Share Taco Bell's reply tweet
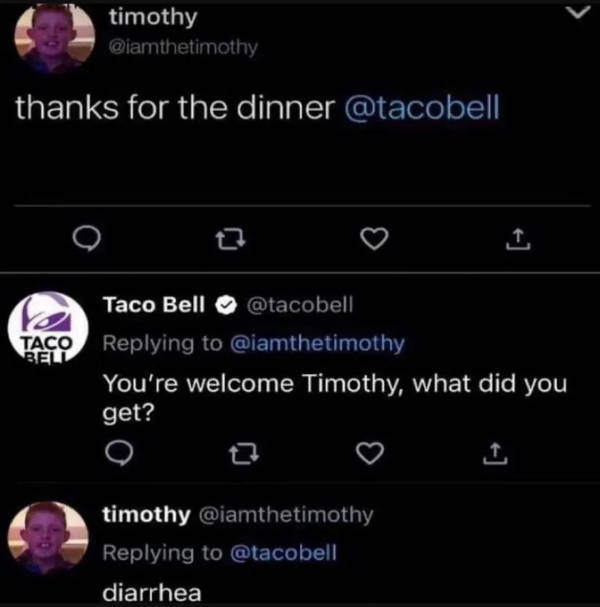 coord(493,456)
